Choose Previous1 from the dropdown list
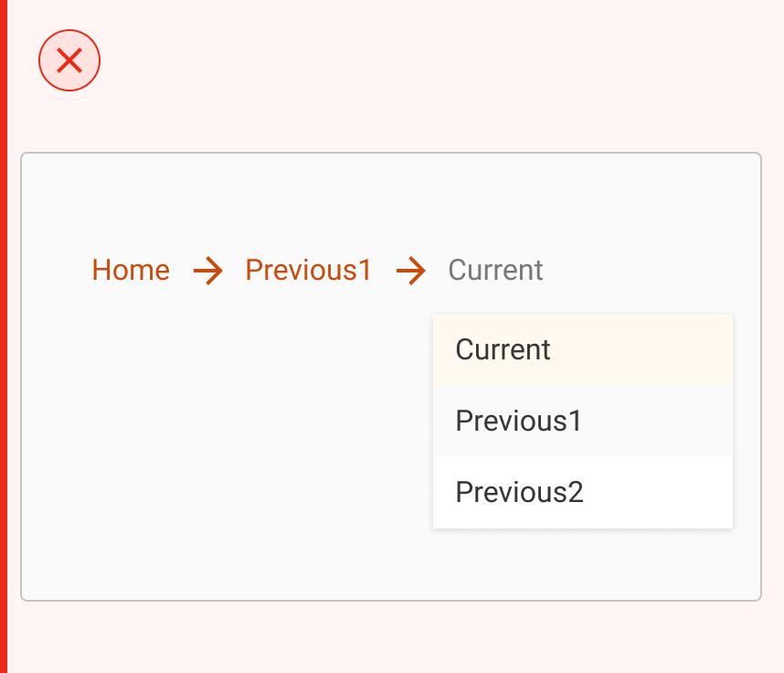The width and height of the screenshot is (784, 673). point(582,421)
